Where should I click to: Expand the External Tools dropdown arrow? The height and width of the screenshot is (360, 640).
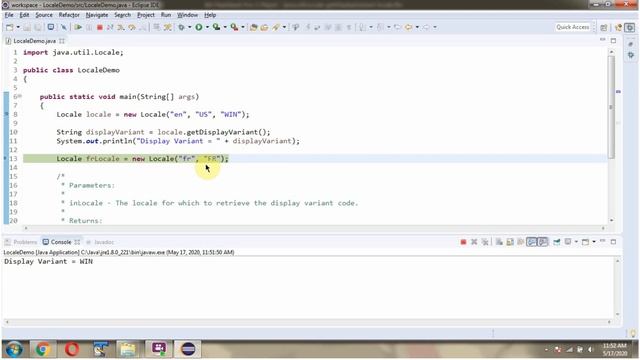[x=243, y=27]
